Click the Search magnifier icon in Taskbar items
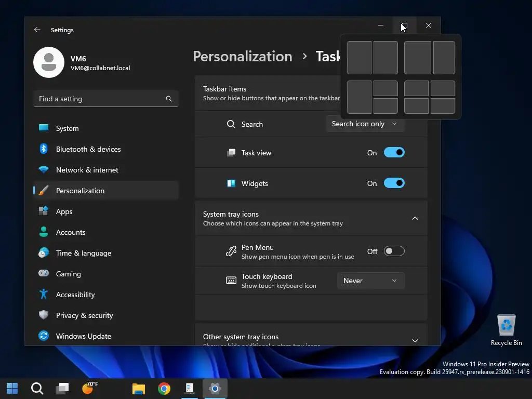 pyautogui.click(x=231, y=124)
